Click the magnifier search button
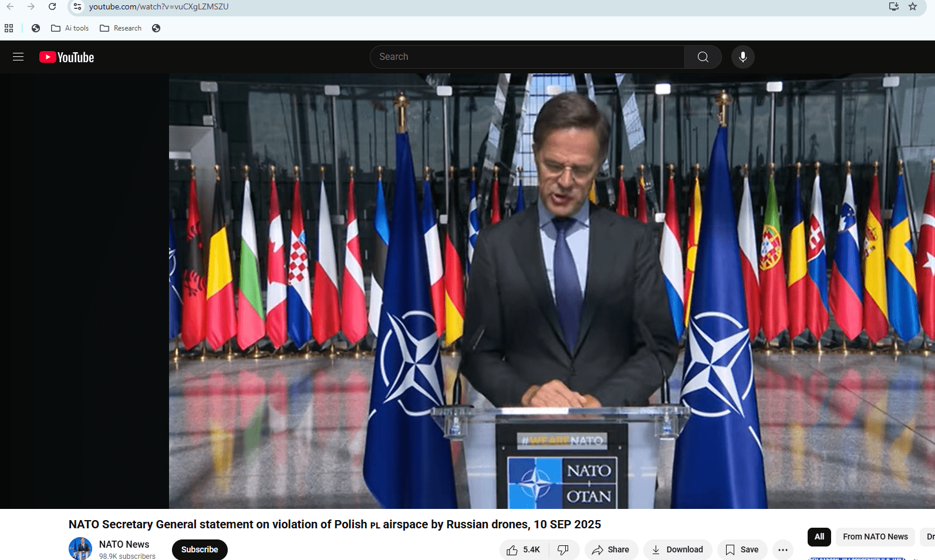Image resolution: width=935 pixels, height=560 pixels. tap(703, 57)
